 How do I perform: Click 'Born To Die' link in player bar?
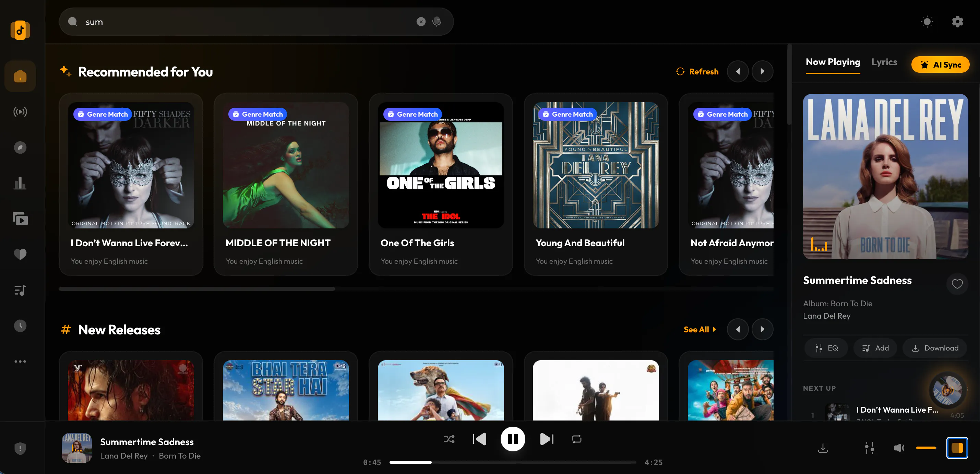tap(179, 456)
